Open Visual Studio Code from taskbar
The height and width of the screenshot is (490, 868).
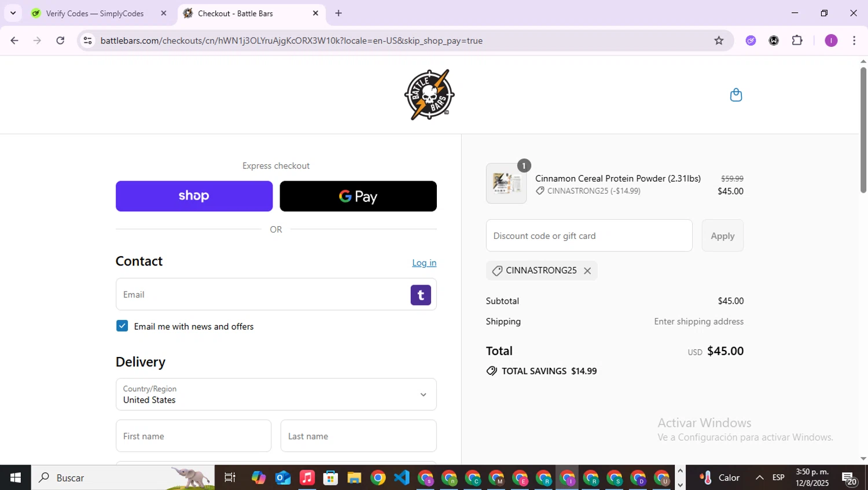(402, 478)
